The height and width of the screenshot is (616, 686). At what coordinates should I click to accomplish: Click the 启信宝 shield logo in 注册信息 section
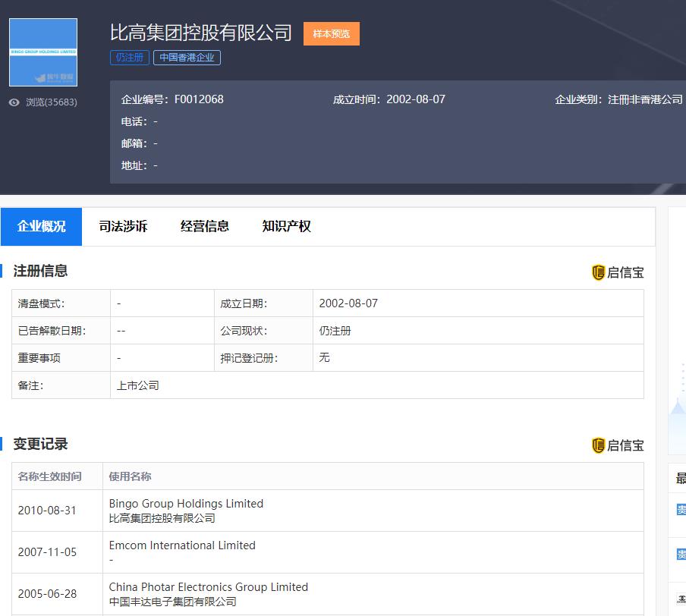(598, 272)
